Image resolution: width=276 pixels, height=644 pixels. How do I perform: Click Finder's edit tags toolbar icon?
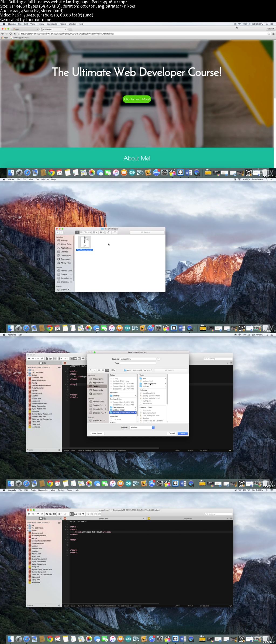[115, 232]
